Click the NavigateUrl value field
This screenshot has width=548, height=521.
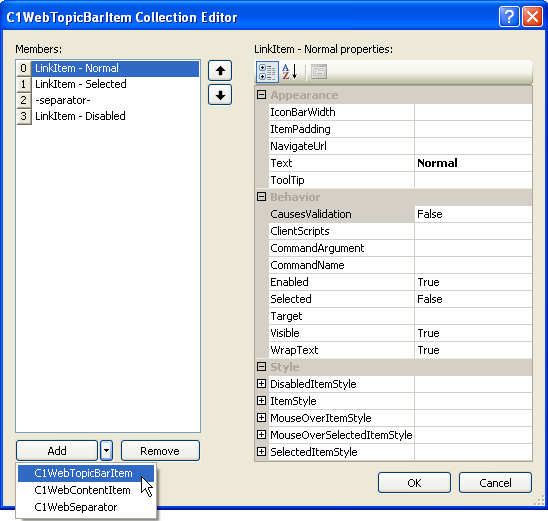pyautogui.click(x=473, y=146)
